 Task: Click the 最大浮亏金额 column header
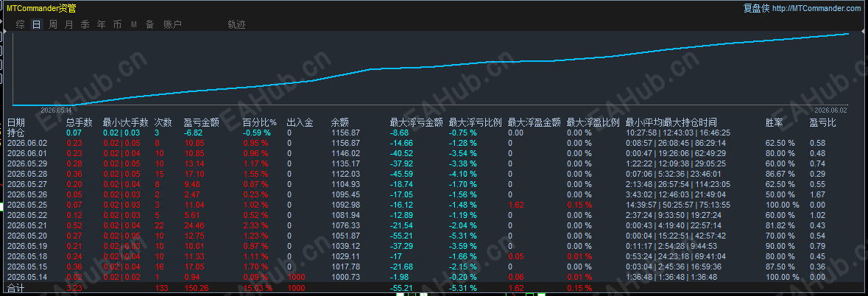[417, 122]
